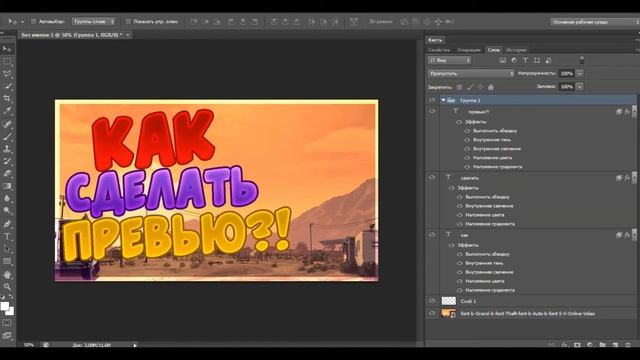Select the Rectangular Marquee tool
Image resolution: width=640 pixels, height=360 pixels.
tap(7, 62)
